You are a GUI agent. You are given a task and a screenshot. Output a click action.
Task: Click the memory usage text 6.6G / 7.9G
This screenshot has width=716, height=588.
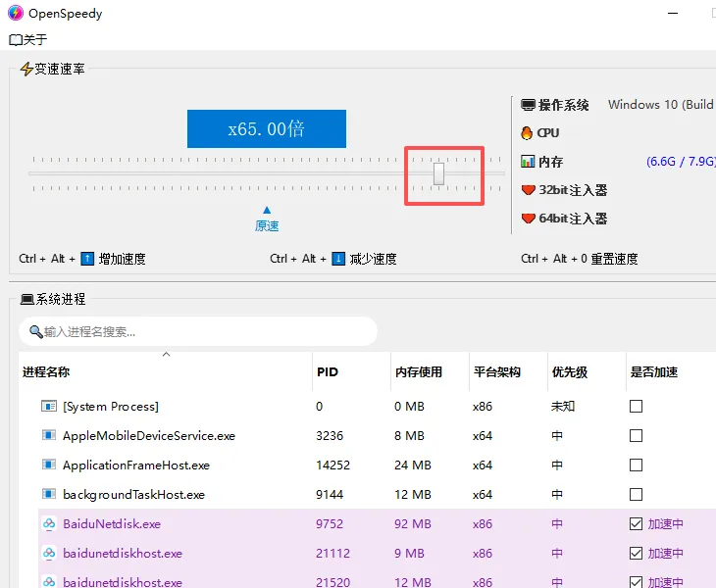pyautogui.click(x=681, y=162)
